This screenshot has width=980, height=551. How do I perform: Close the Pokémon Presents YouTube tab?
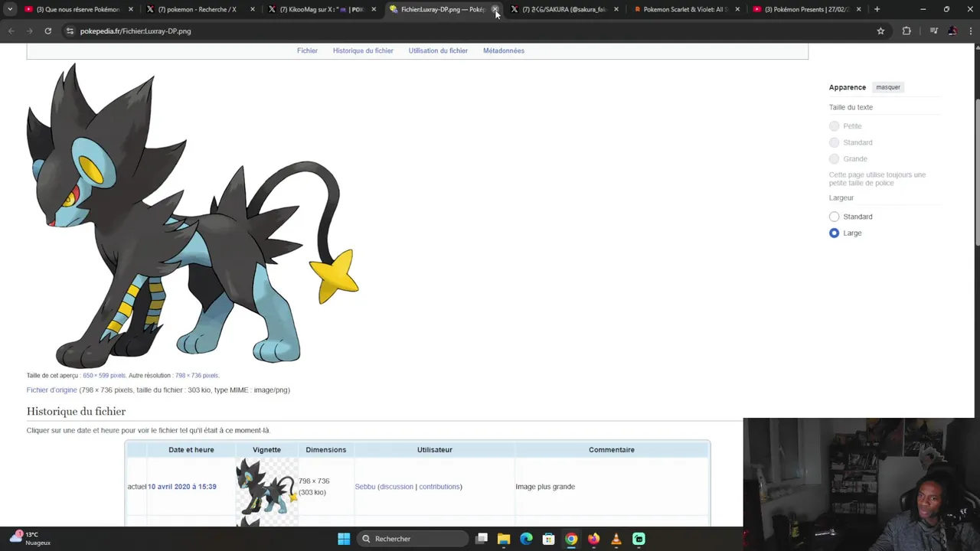pyautogui.click(x=858, y=9)
